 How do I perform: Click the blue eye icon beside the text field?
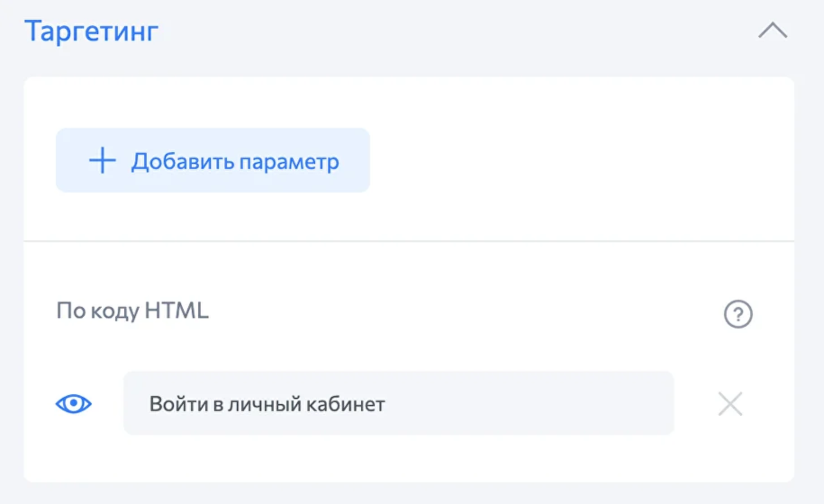[x=74, y=404]
